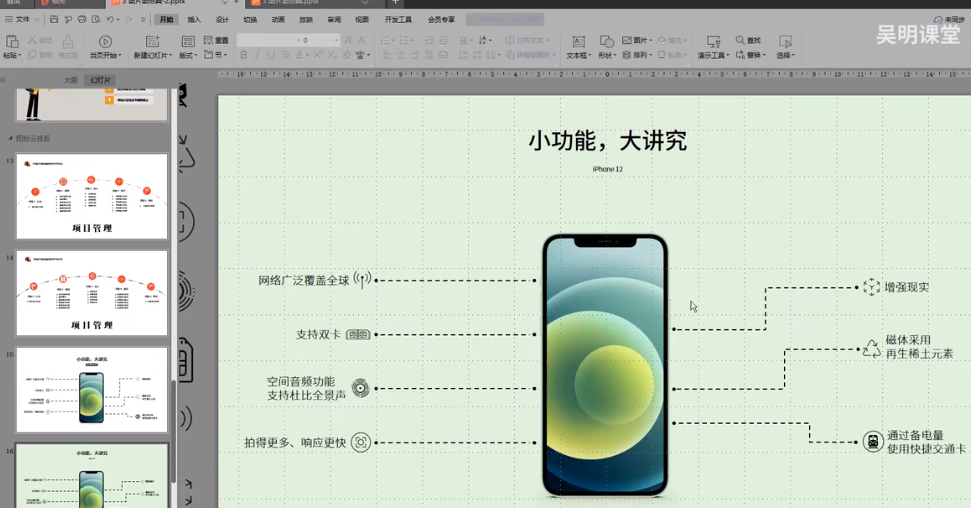Click the 支持双卡 label on slide
Viewport: 971px width, 508px height.
coord(318,335)
